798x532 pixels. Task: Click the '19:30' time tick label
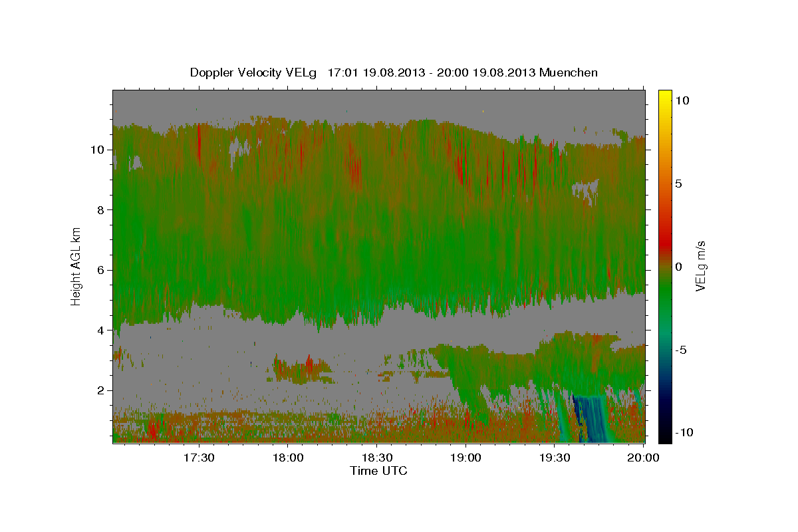pyautogui.click(x=554, y=458)
